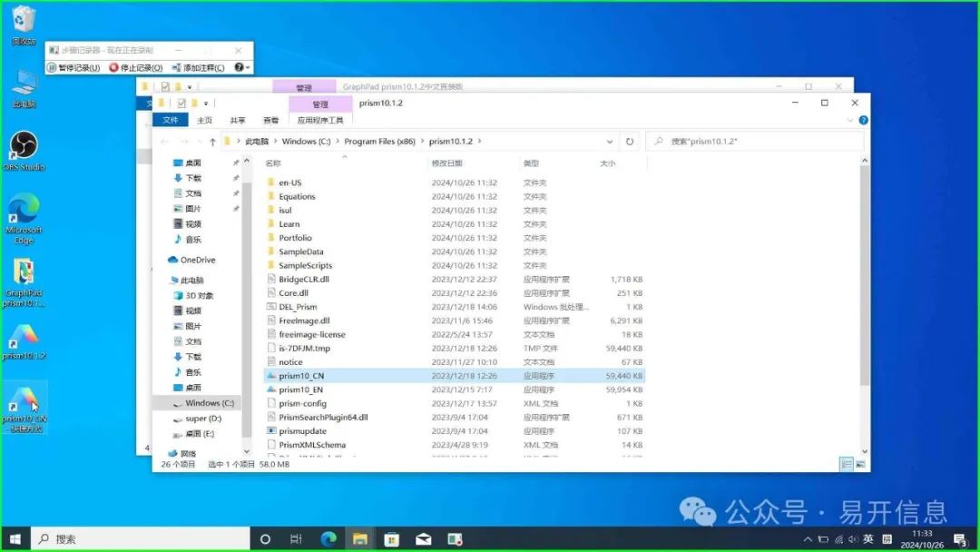Open the address bar history dropdown
The height and width of the screenshot is (552, 980).
tap(610, 142)
